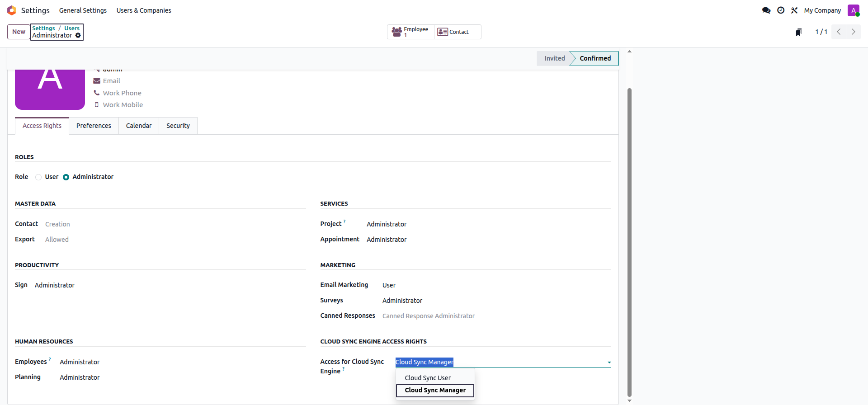Click the Project help question mark

coord(344,221)
